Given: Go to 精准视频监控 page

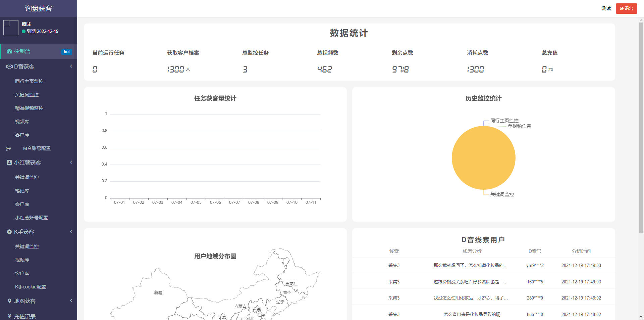Looking at the screenshot, I should [29, 108].
